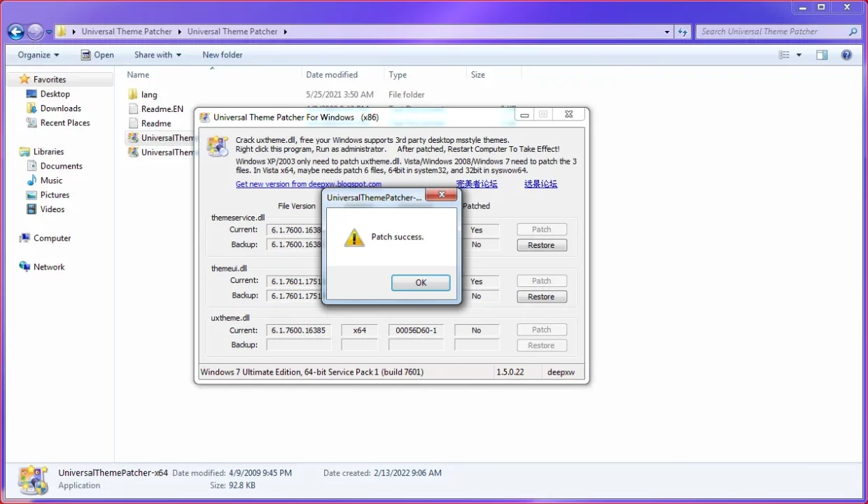Select Libraries in navigation pane
Screen dimensions: 868x504
(x=48, y=152)
